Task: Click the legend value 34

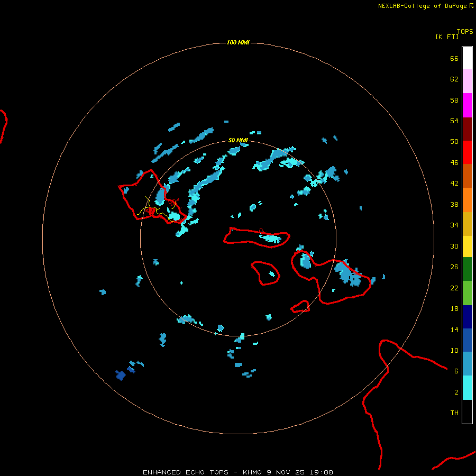Action: [x=454, y=225]
